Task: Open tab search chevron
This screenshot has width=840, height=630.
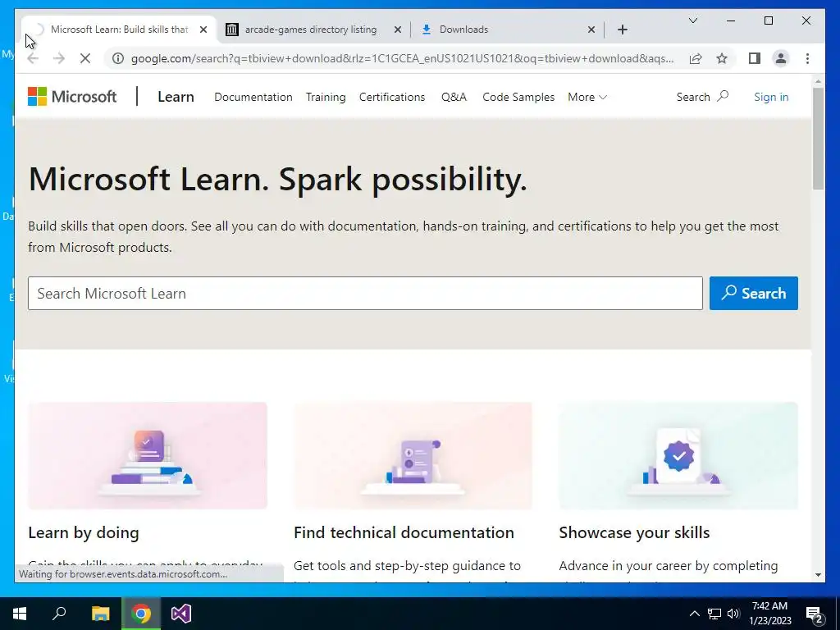Action: pyautogui.click(x=692, y=21)
